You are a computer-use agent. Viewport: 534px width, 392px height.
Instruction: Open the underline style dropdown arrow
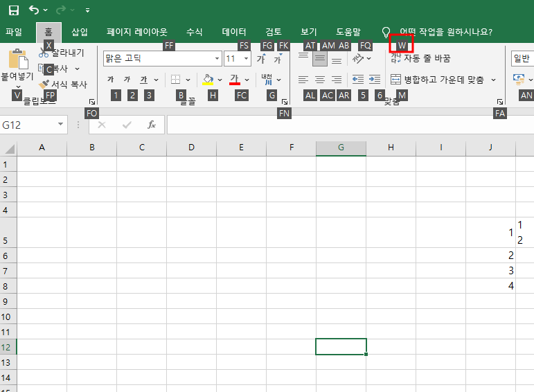(x=156, y=80)
